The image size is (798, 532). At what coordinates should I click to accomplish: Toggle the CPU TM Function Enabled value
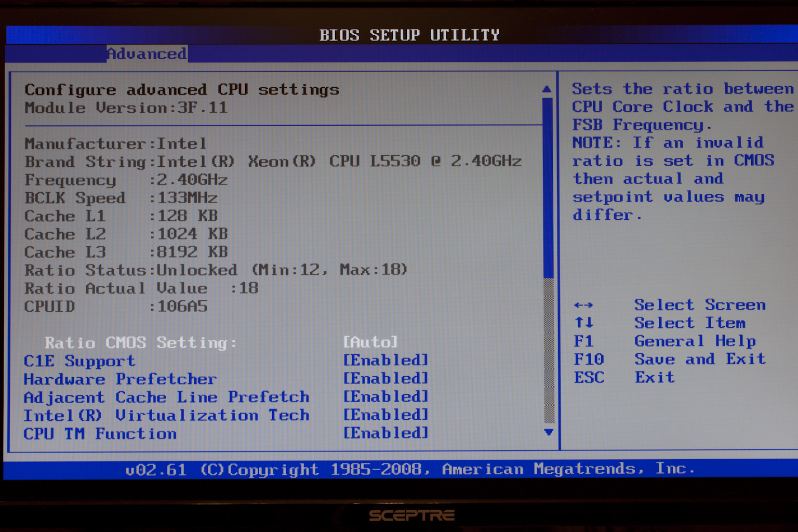(385, 433)
